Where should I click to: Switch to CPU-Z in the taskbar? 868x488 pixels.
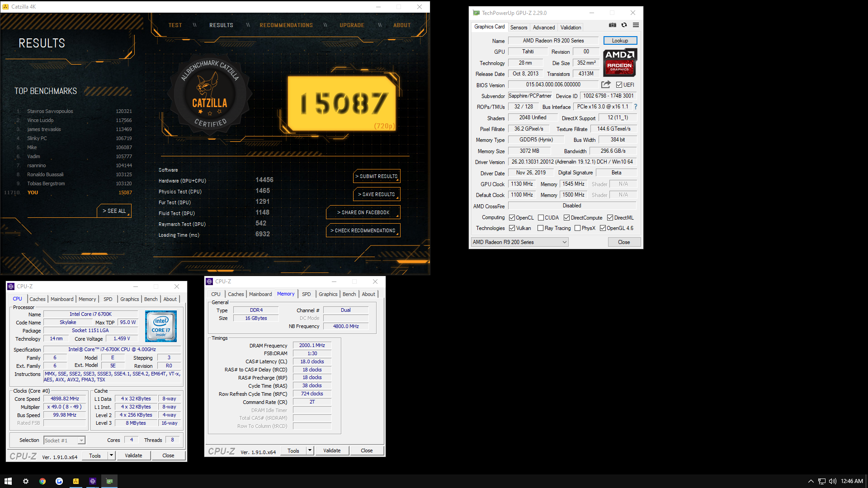click(x=93, y=481)
